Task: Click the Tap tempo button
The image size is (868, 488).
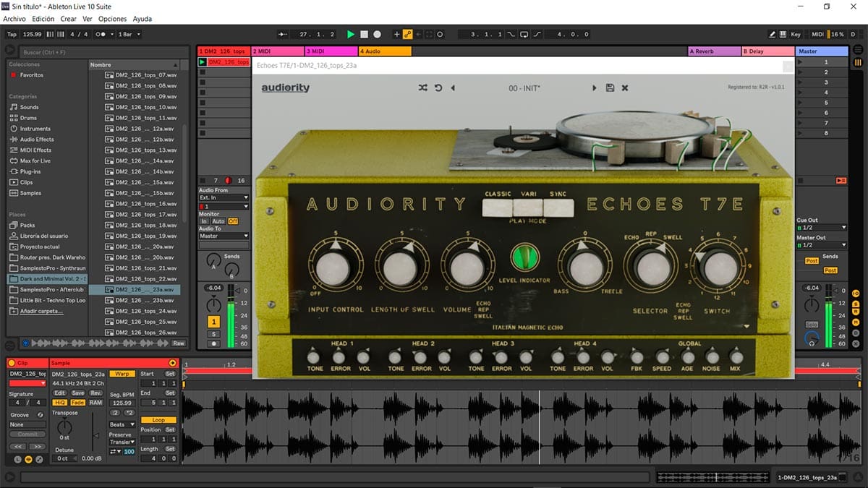Action: pyautogui.click(x=12, y=34)
